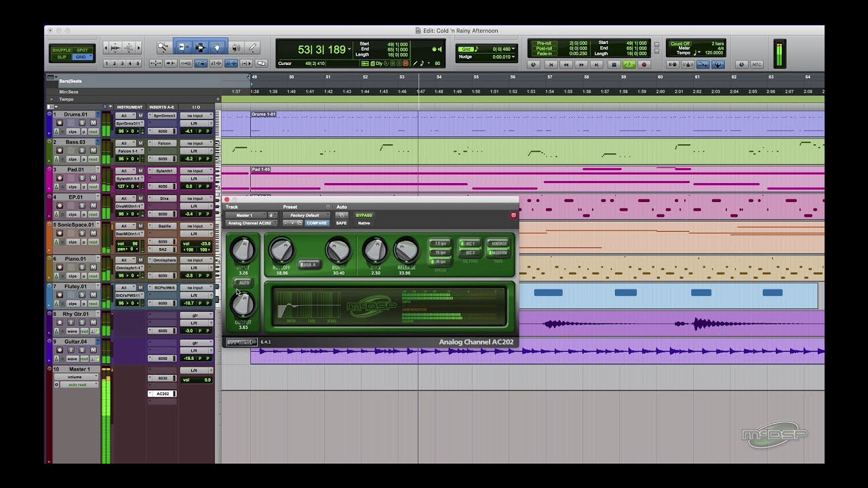This screenshot has width=868, height=488.
Task: Open the plug-in preset librarian icon
Action: (x=298, y=223)
